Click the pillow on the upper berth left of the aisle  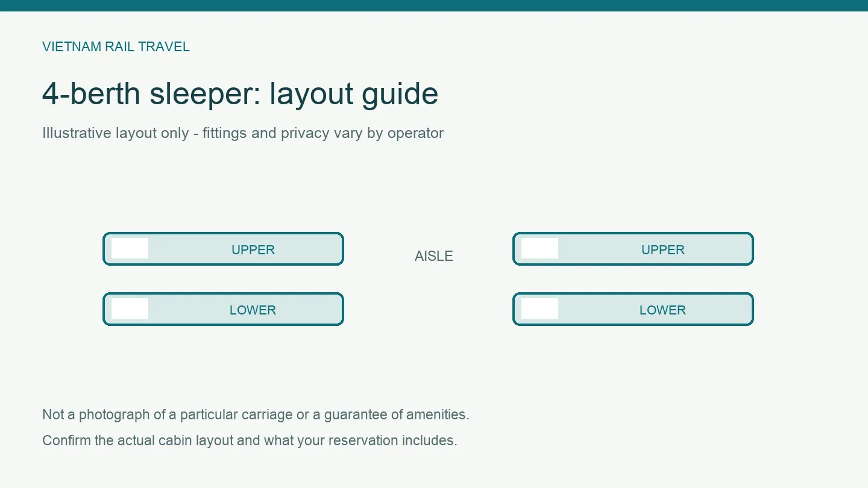coord(130,248)
